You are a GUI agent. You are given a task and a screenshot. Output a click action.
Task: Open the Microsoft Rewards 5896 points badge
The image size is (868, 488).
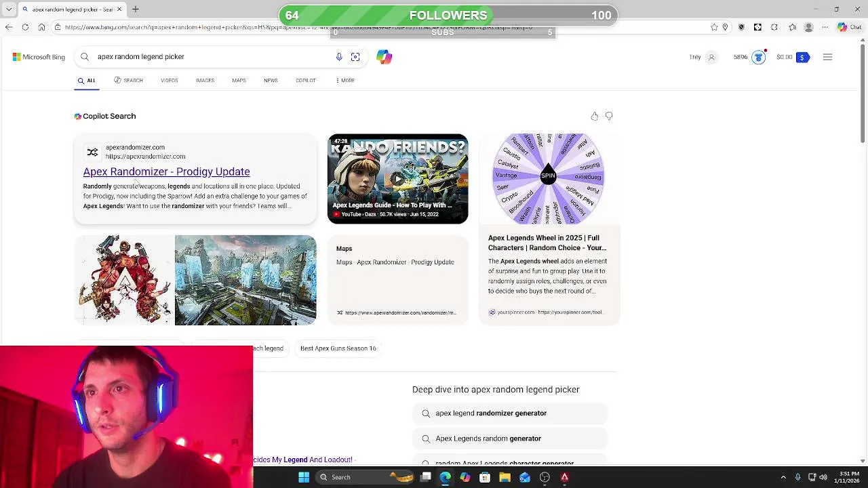[749, 57]
